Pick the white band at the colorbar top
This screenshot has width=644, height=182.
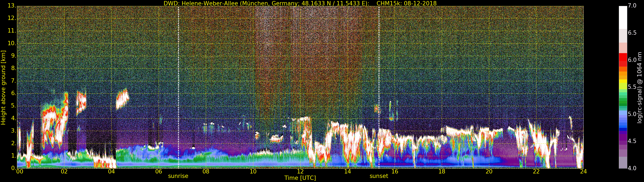point(623,18)
